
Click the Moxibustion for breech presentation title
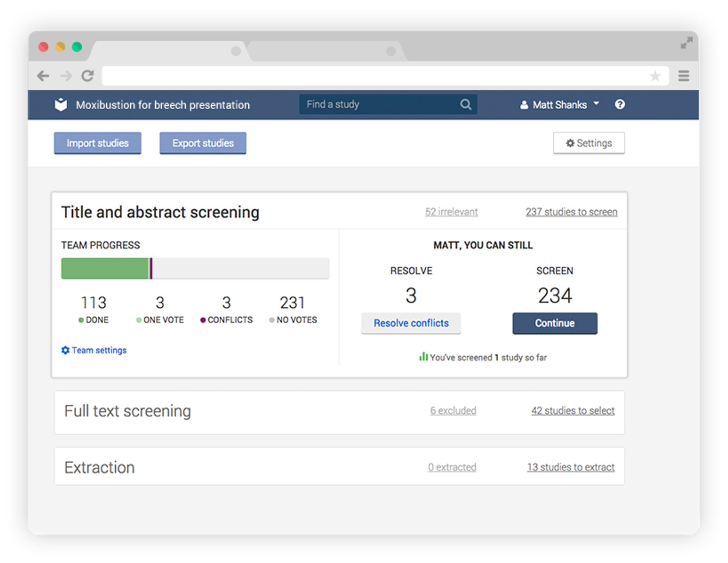click(x=163, y=105)
